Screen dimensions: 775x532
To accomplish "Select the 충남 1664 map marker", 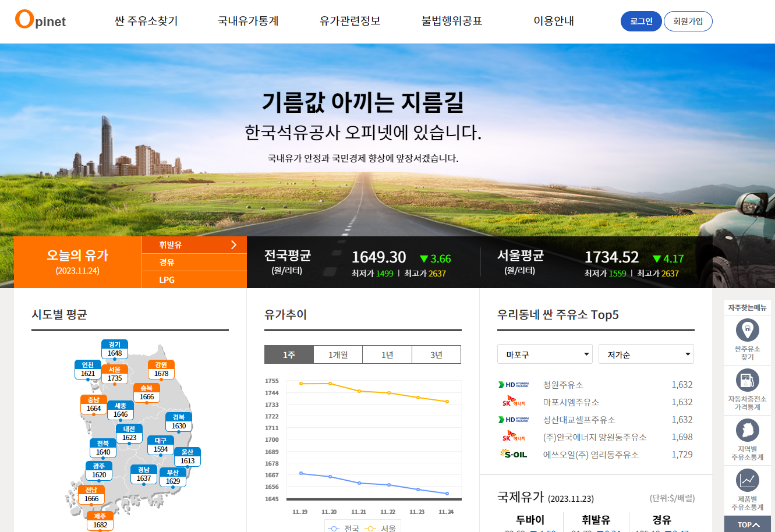I will coord(94,405).
